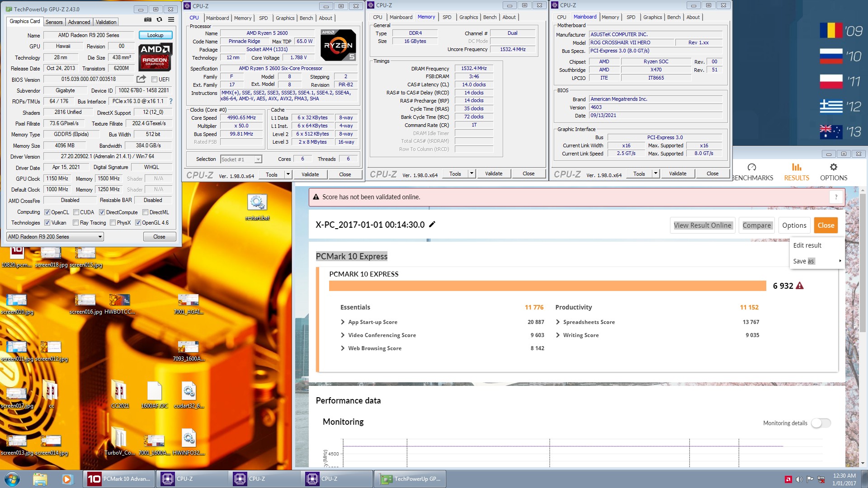Click the Bus Interface question mark icon
This screenshot has height=488, width=868.
tap(171, 101)
